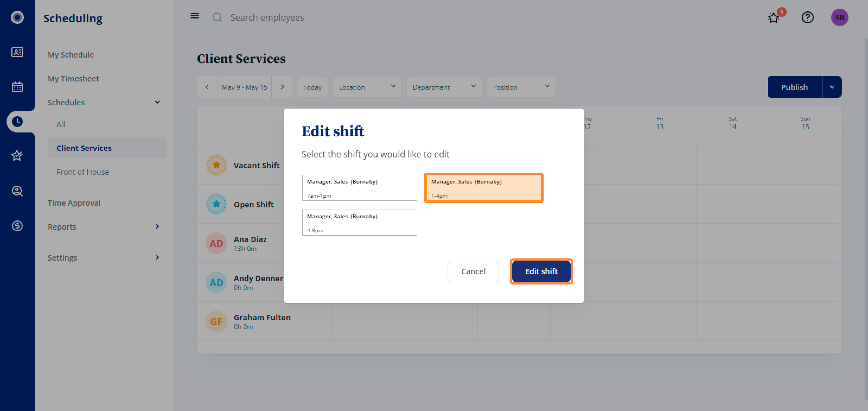Open the Department filter dropdown
Image resolution: width=868 pixels, height=411 pixels.
point(444,87)
